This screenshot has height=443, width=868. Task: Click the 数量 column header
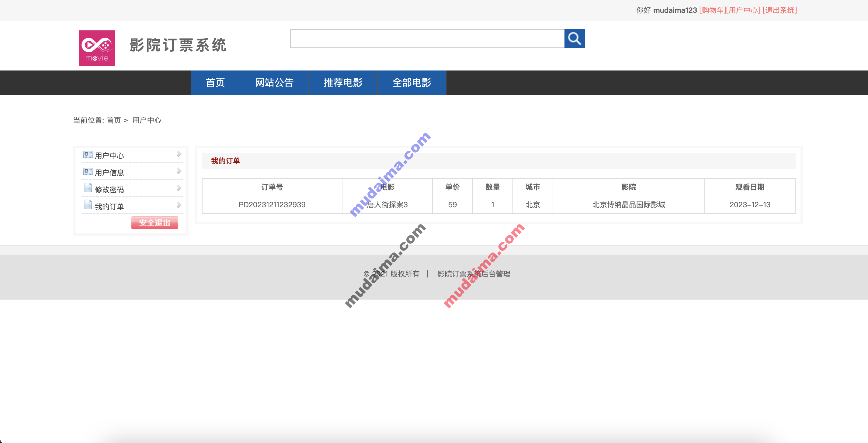coord(493,187)
